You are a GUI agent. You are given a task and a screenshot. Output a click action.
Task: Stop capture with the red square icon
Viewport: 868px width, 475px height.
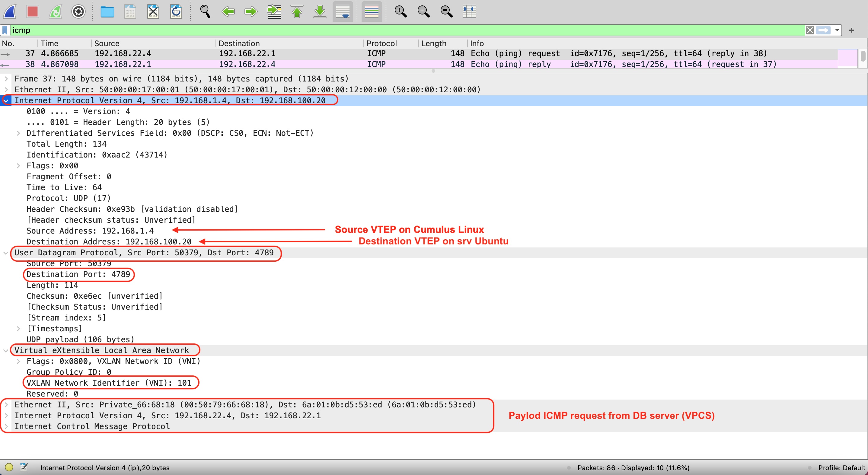tap(33, 12)
